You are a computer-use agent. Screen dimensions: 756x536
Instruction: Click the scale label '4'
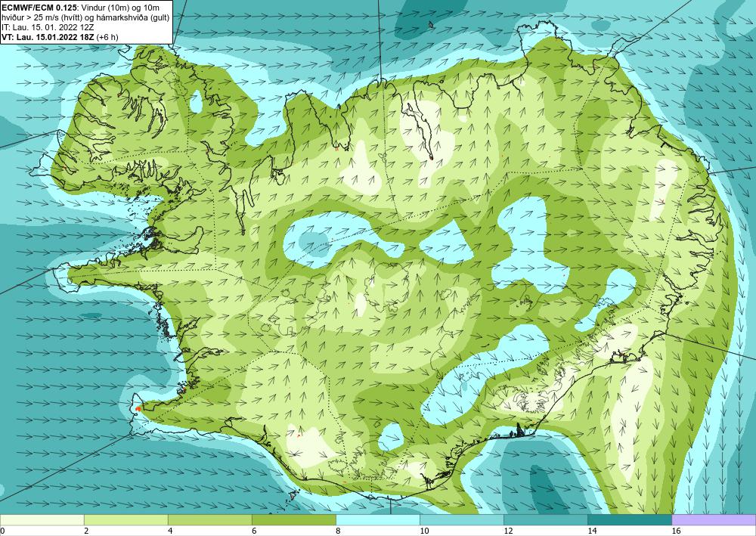(169, 531)
